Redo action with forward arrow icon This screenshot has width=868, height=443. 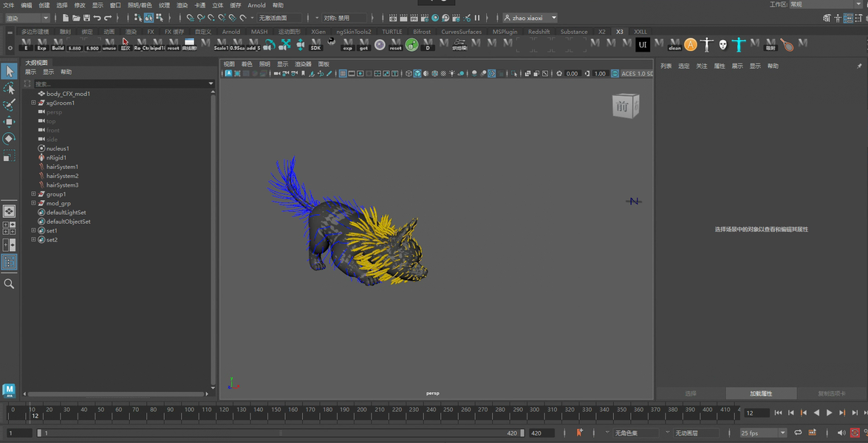click(108, 18)
